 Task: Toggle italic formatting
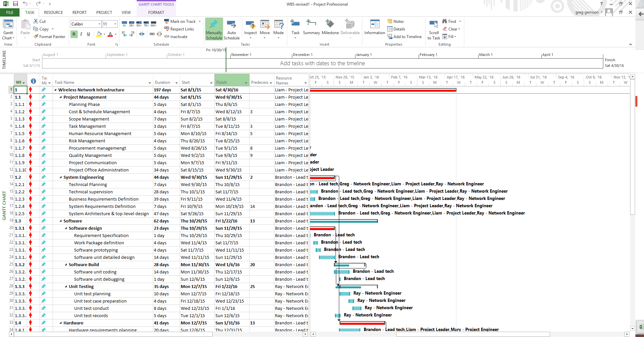pyautogui.click(x=81, y=34)
